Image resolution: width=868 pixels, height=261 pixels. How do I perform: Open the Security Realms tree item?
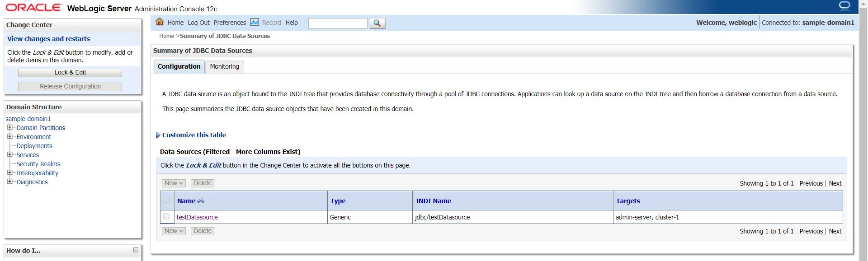(x=38, y=164)
